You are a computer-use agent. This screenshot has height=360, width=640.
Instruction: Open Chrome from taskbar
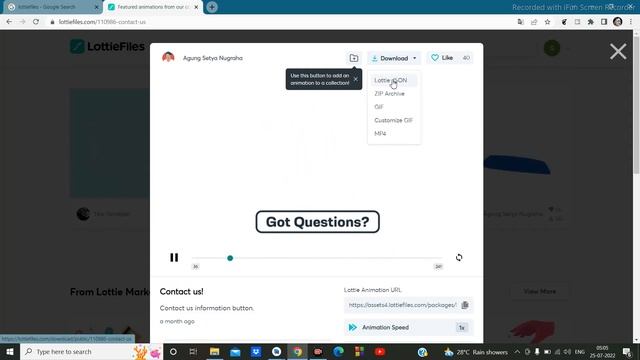tap(297, 351)
